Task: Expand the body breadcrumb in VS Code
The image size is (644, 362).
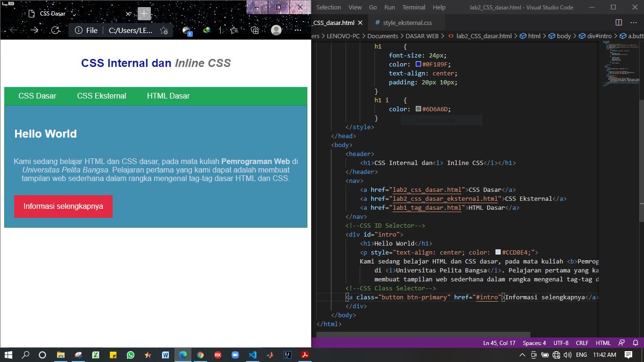Action: click(560, 36)
